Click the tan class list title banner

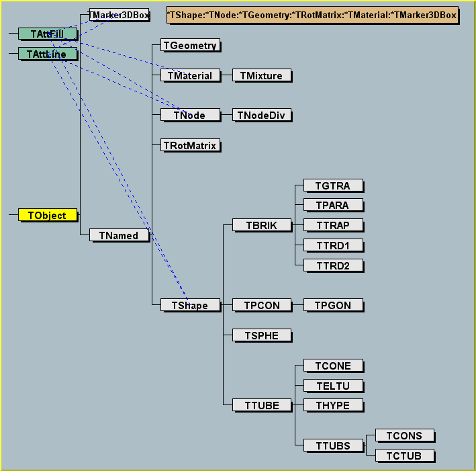(x=312, y=15)
